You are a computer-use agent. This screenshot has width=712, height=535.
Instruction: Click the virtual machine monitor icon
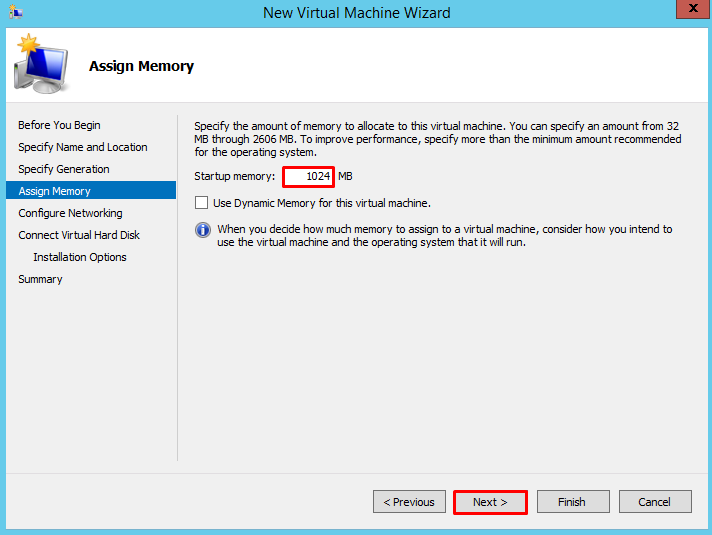41,64
